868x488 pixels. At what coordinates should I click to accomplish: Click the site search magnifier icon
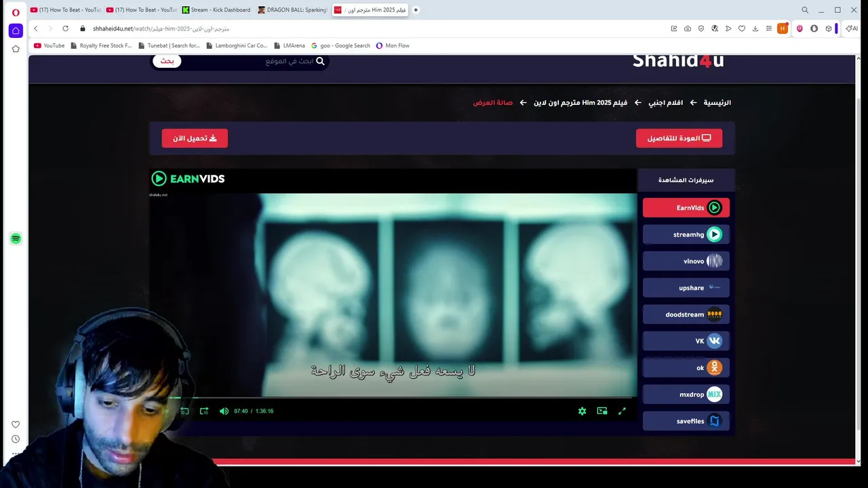[x=320, y=61]
